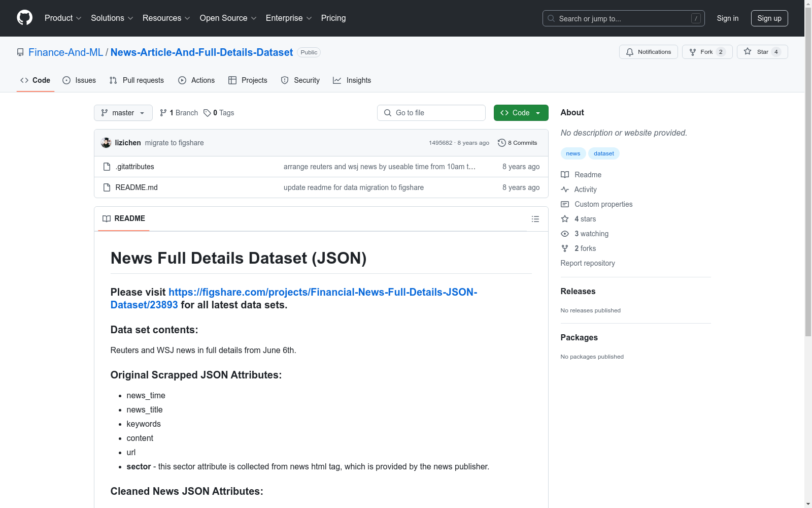Click the file icon beside README.md
812x508 pixels.
107,187
